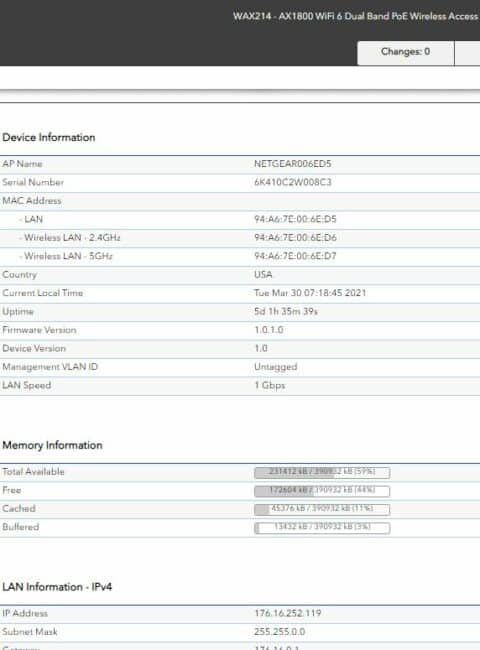Click the Firmware Version label

tap(39, 330)
